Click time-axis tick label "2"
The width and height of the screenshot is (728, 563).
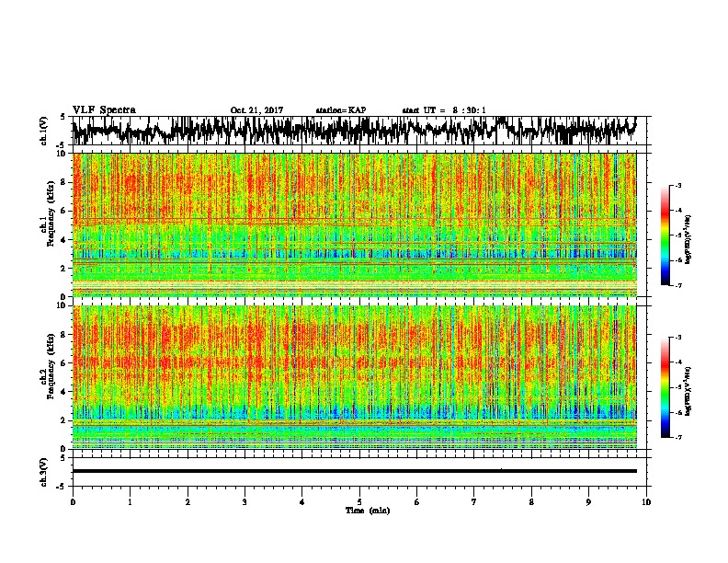188,502
